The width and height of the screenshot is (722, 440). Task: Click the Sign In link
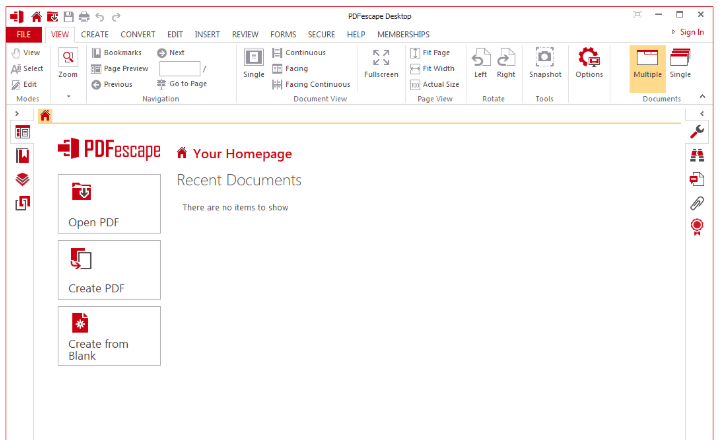point(692,32)
